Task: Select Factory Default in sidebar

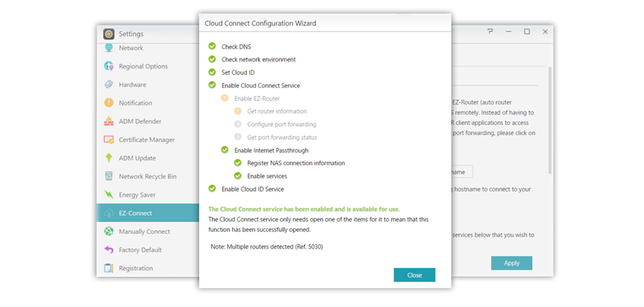Action: pos(140,250)
